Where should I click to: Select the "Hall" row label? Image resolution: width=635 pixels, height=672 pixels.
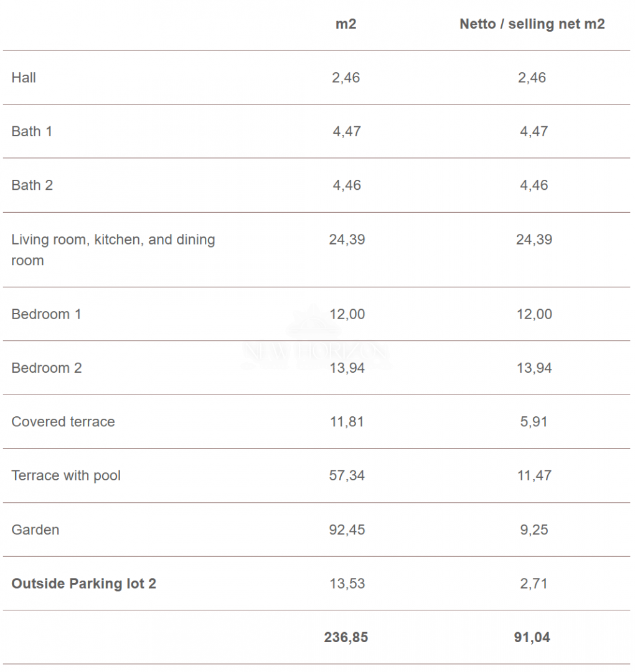pyautogui.click(x=24, y=78)
